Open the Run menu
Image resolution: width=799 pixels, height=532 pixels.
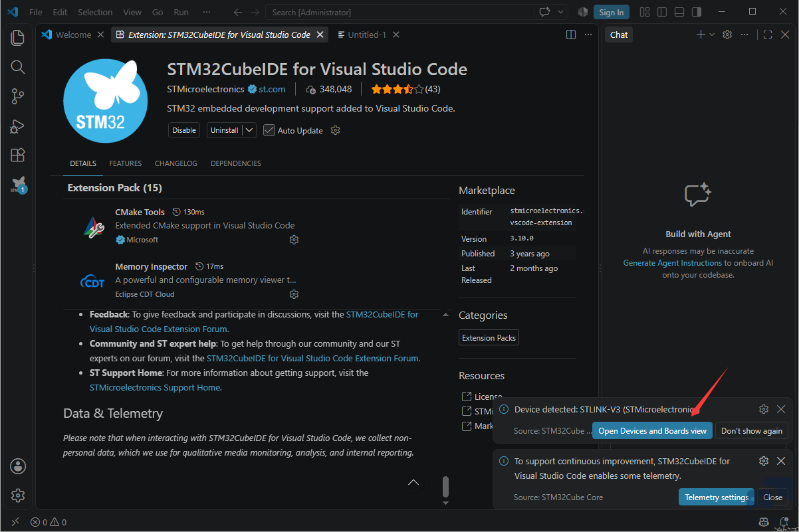181,12
